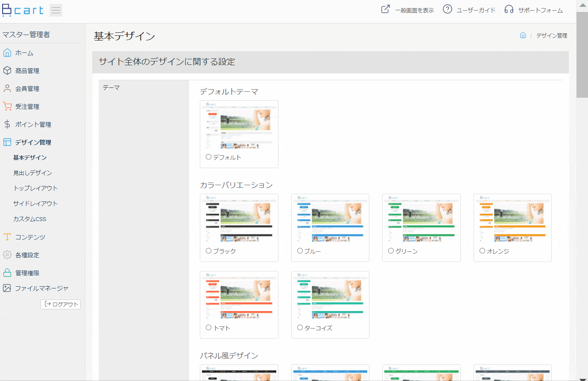
Task: Select the ターコイズ theme radio button
Action: click(300, 327)
